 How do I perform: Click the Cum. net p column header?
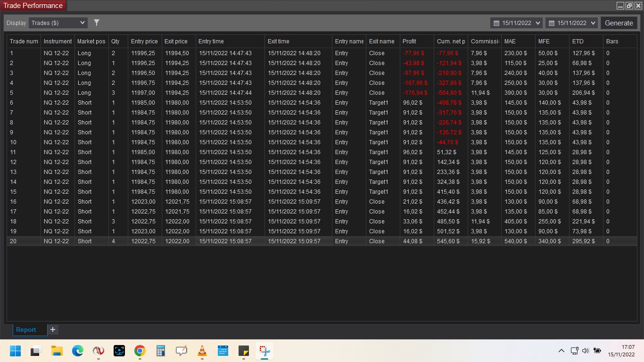[x=451, y=41]
